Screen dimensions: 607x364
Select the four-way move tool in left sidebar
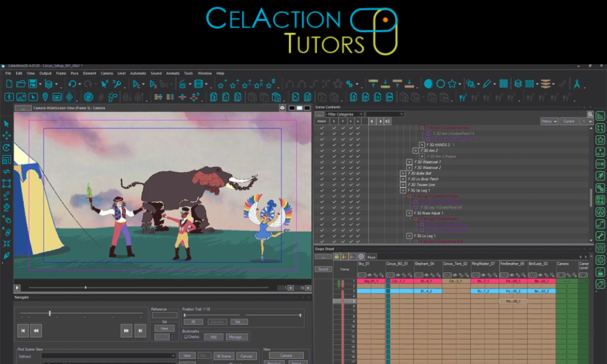tap(7, 135)
